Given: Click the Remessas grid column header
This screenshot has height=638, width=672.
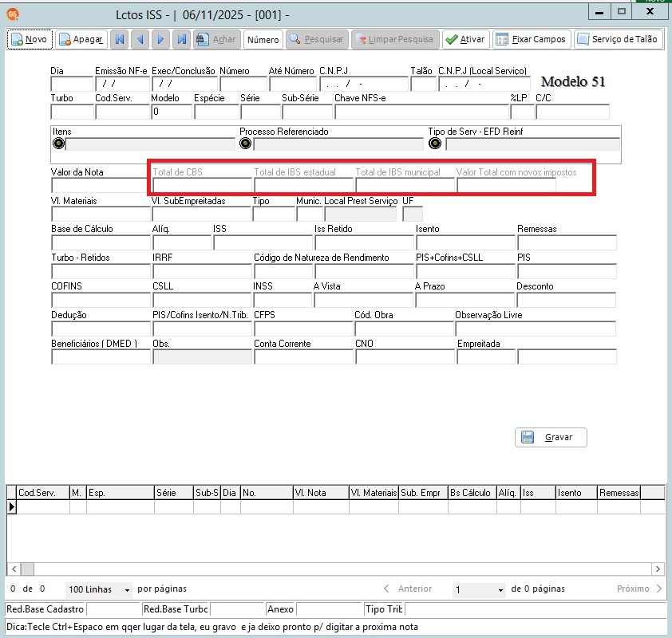Looking at the screenshot, I should [619, 493].
